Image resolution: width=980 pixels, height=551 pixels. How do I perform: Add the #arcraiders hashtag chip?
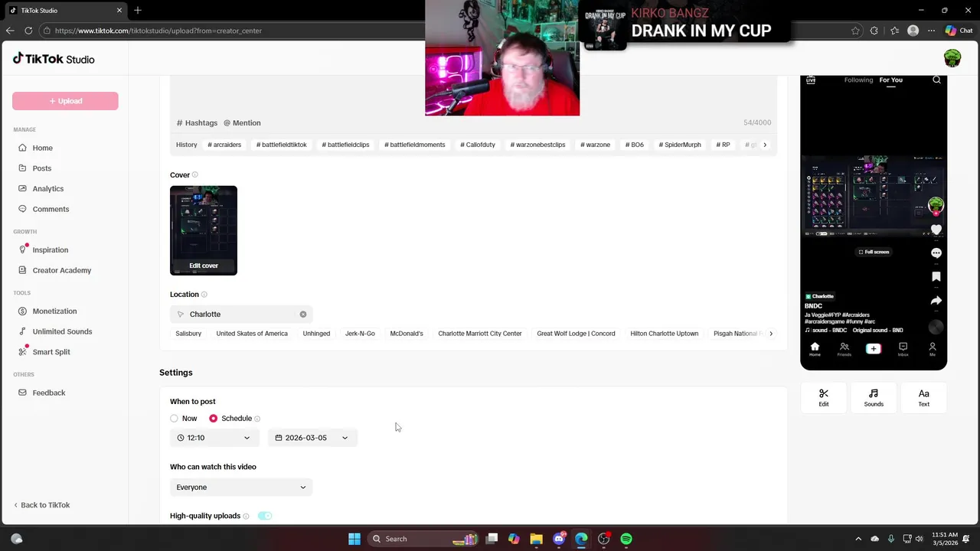[224, 145]
